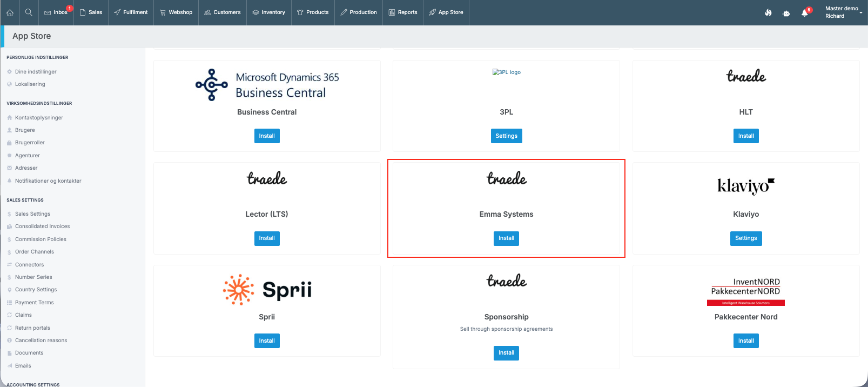Open Consolidated Invoices in sidebar

pyautogui.click(x=42, y=226)
